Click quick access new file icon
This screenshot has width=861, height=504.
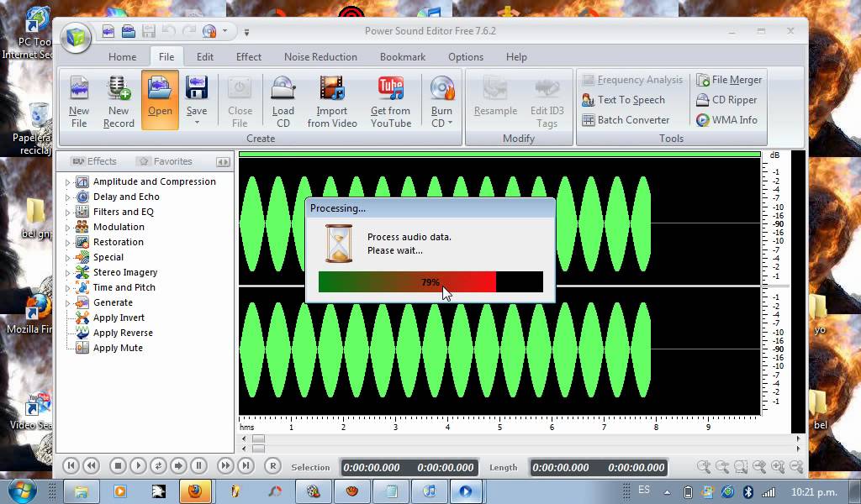108,31
